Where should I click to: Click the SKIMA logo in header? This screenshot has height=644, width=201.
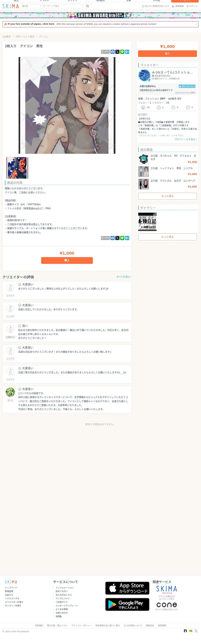[10, 6]
